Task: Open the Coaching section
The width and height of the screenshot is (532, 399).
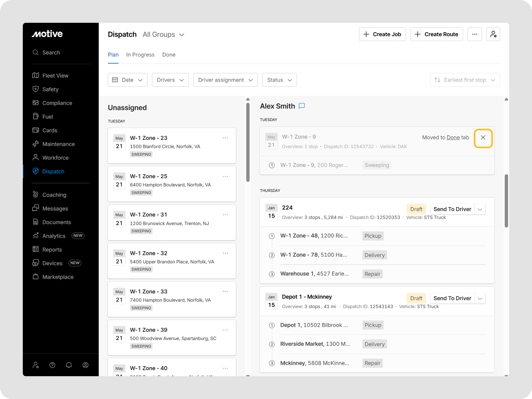Action: 54,195
